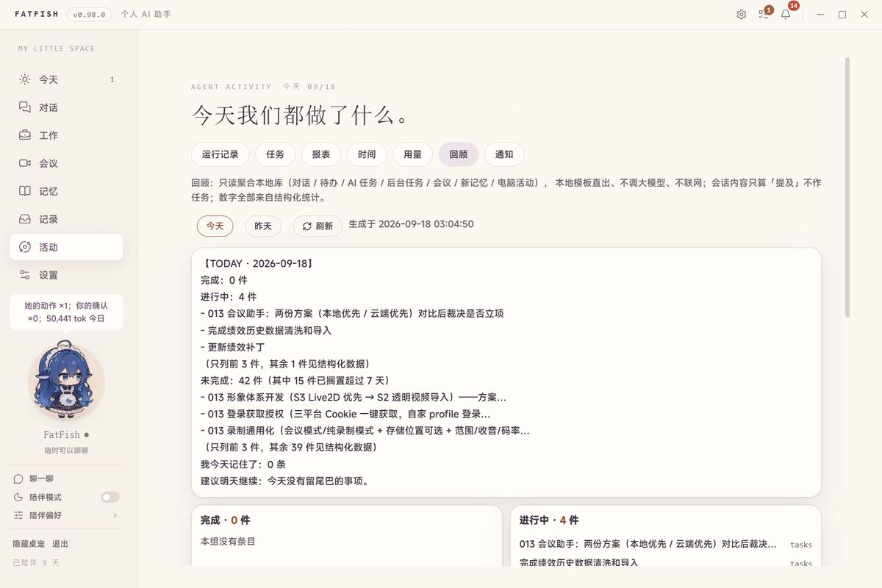
Task: Click the speech bubble icon beside 聊一聊
Action: (x=18, y=478)
